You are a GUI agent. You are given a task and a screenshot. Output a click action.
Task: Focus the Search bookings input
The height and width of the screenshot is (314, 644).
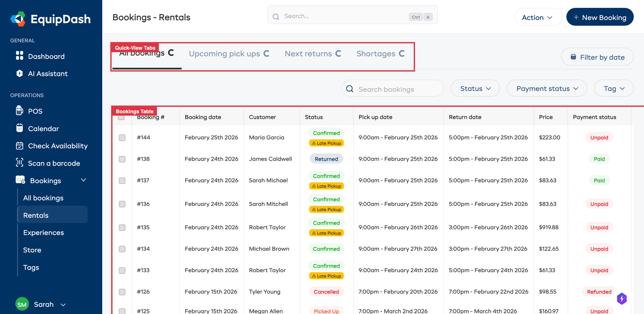(392, 88)
